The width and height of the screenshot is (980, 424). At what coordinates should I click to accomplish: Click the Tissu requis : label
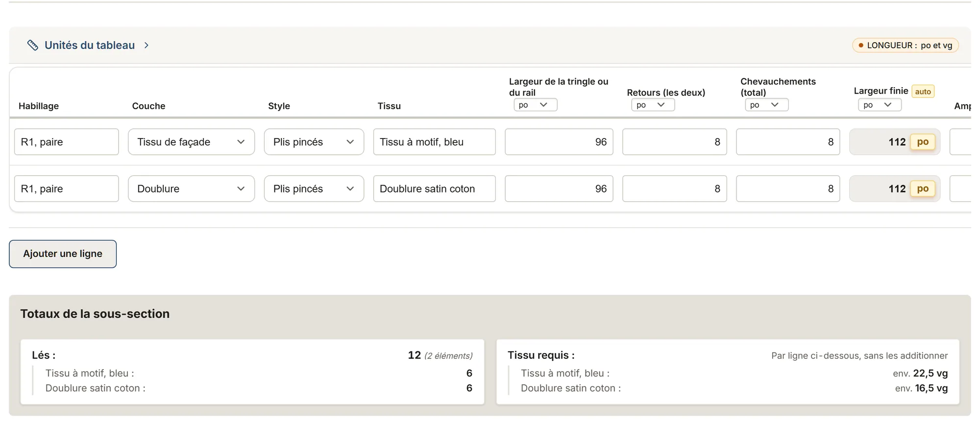pyautogui.click(x=541, y=355)
